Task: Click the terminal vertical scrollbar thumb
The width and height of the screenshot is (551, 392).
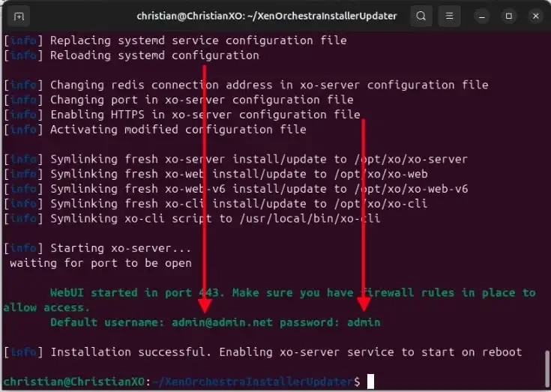Action: coord(546,370)
